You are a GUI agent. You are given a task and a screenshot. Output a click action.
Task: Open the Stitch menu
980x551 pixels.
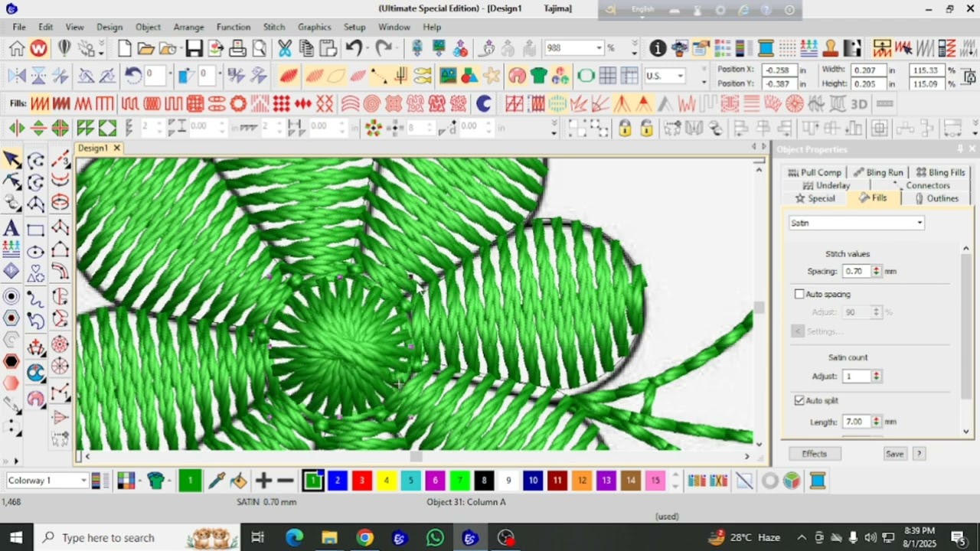274,27
